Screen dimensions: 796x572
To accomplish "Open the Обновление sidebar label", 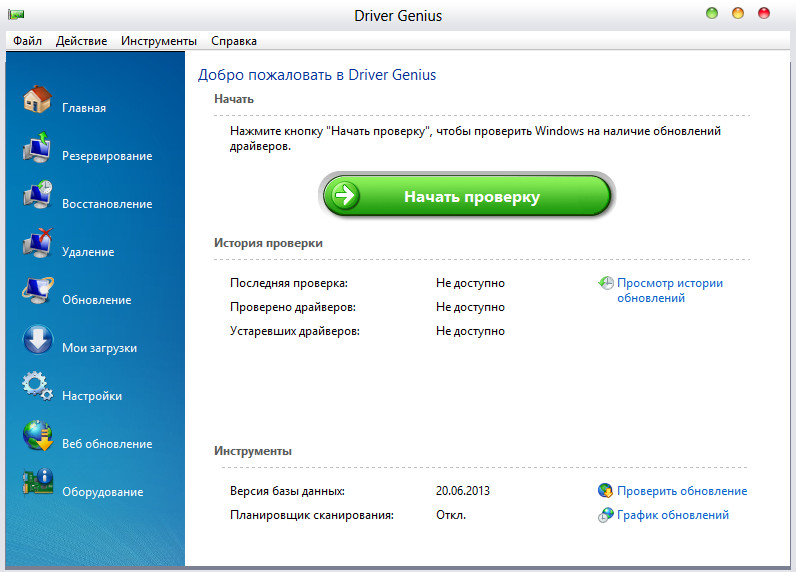I will (96, 300).
